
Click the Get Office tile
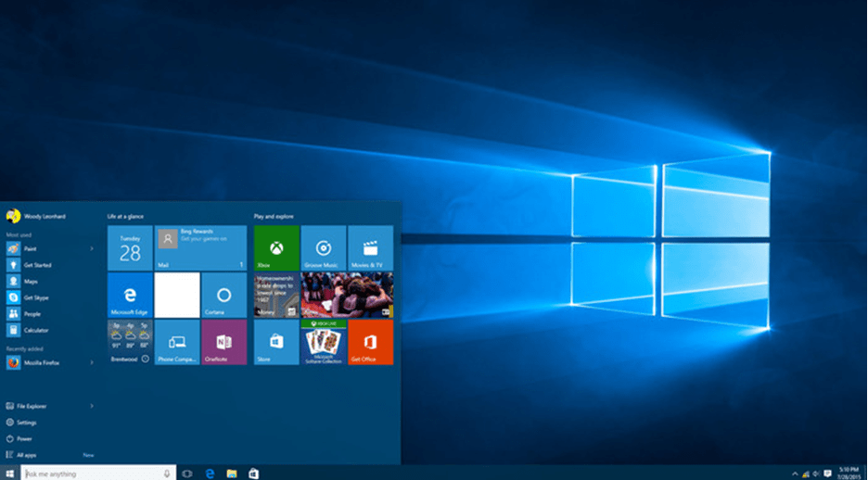[x=370, y=342]
